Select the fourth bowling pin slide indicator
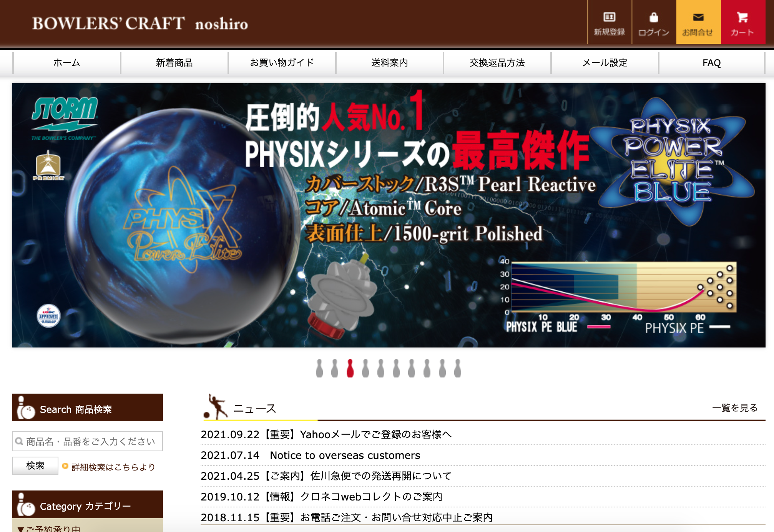Viewport: 774px width, 532px height. click(x=365, y=368)
